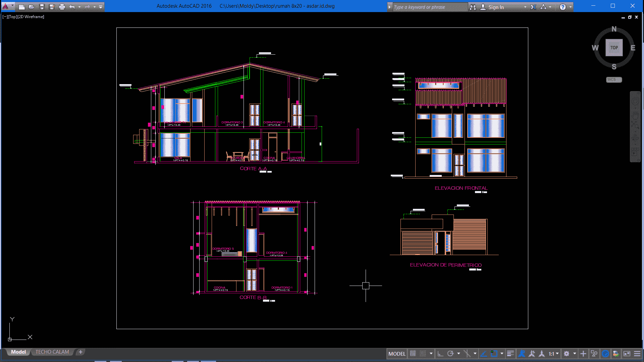This screenshot has height=362, width=644.
Task: Click the MODEL space button
Action: tap(397, 354)
